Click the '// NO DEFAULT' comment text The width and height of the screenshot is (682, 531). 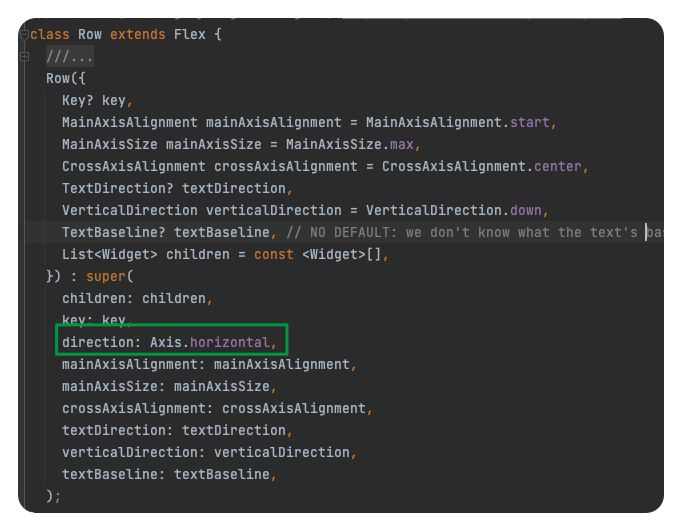(x=475, y=233)
